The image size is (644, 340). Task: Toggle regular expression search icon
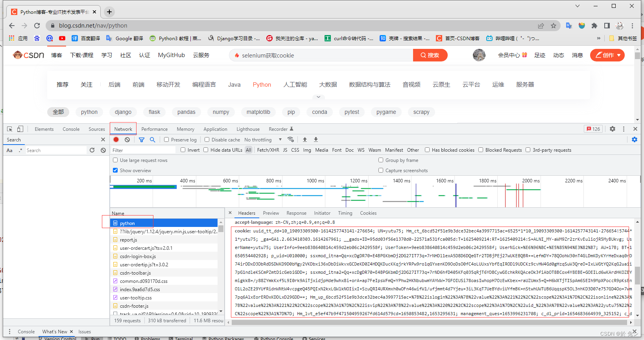(20, 150)
